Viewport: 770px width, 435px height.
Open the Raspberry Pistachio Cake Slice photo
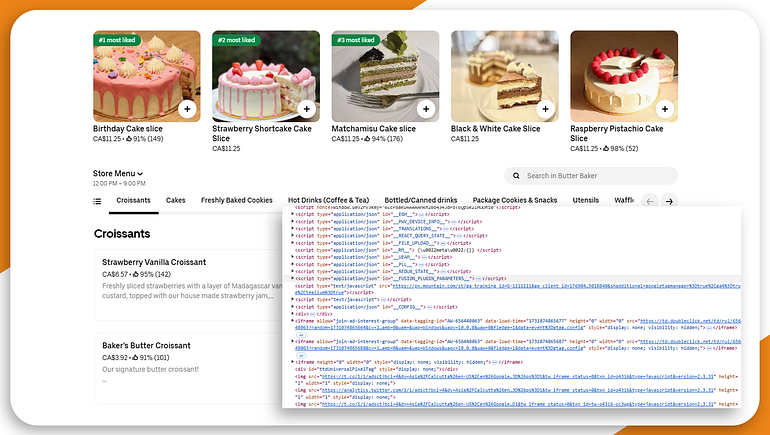point(624,76)
